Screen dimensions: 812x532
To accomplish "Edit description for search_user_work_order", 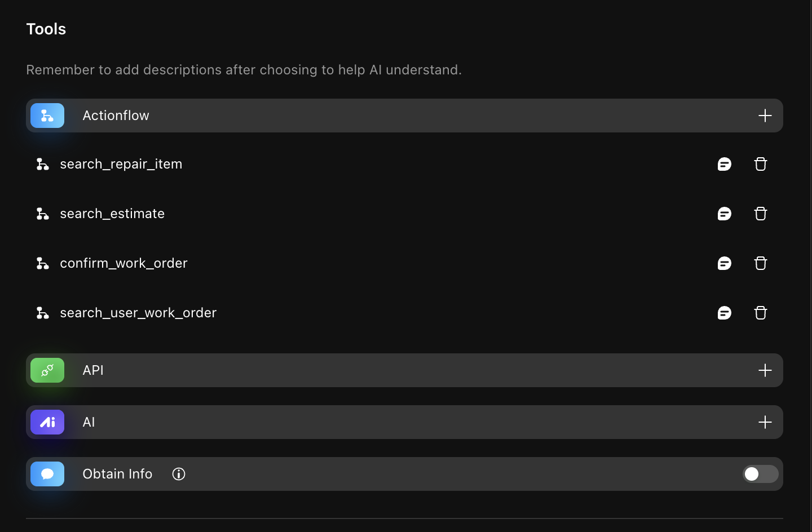I will coord(725,313).
